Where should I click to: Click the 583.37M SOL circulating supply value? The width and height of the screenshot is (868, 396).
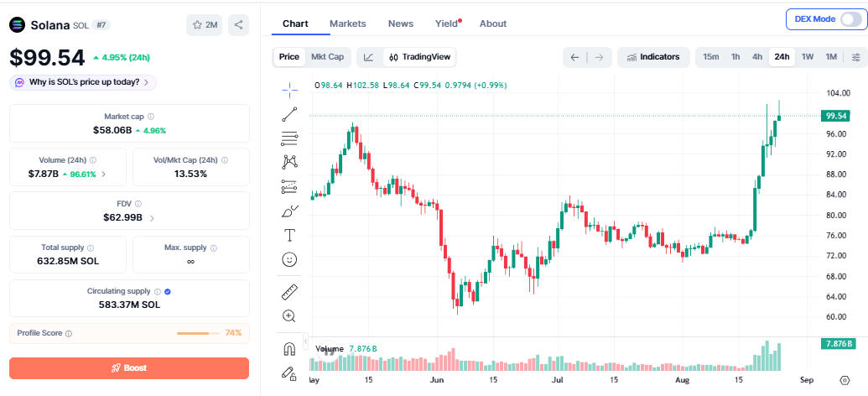coord(129,305)
